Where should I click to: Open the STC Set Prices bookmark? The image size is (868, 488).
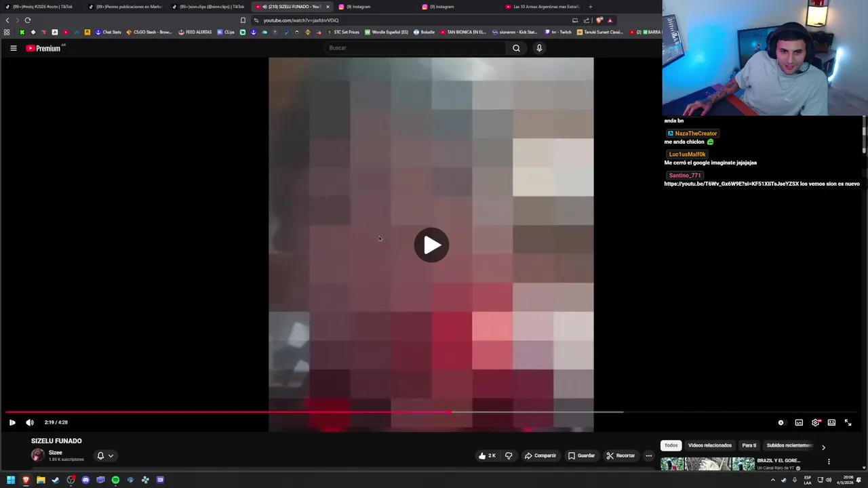343,32
